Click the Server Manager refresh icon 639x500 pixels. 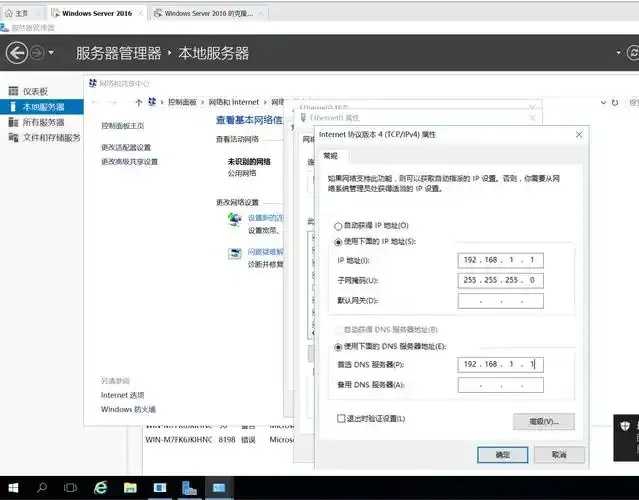(x=633, y=53)
